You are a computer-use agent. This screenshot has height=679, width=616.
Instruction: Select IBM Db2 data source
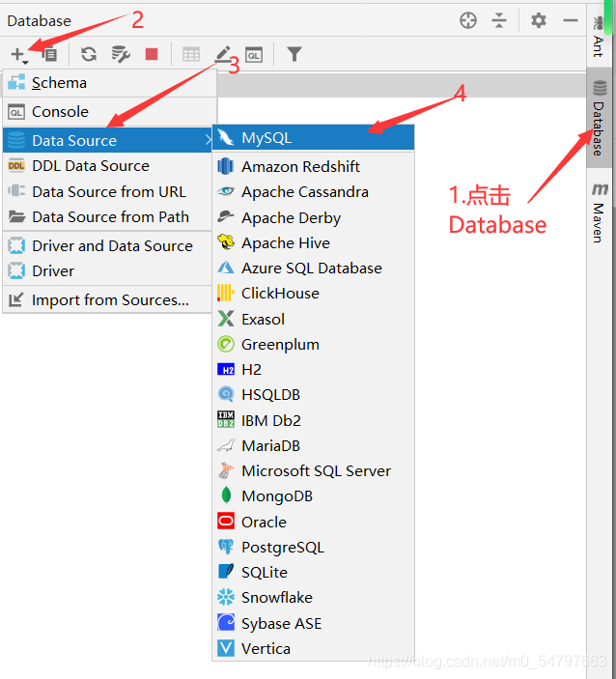pos(314,420)
